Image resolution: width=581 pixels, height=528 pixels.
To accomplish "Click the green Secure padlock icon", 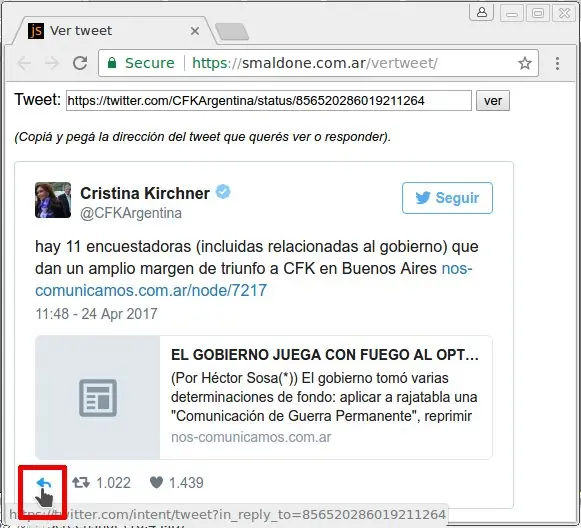I will click(112, 63).
